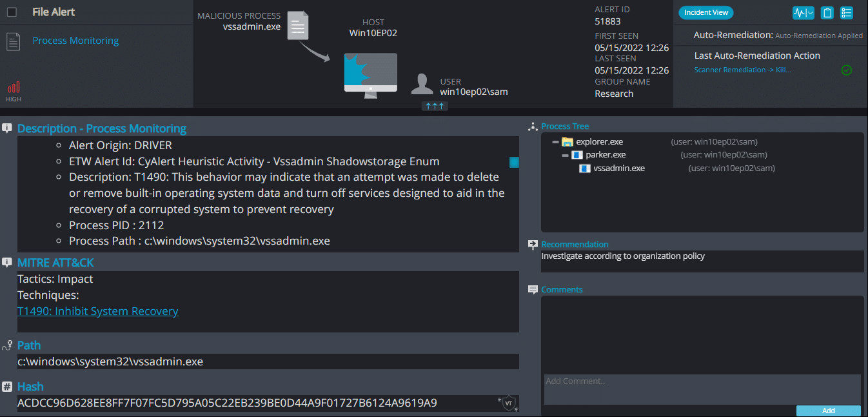Click the host name Win10EP02
Viewport: 868px width, 417px height.
(x=373, y=33)
